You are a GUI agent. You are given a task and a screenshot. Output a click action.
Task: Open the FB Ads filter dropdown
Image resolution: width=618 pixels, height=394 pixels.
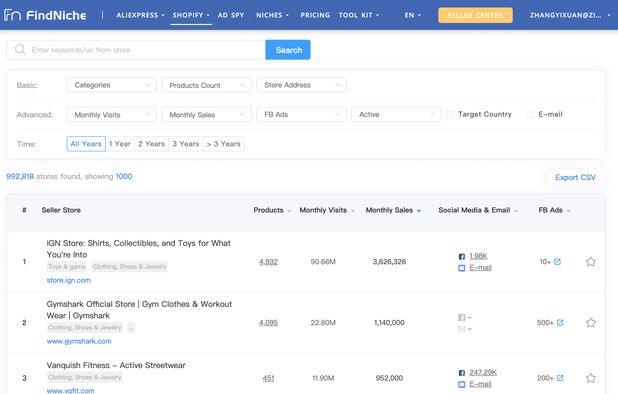point(301,115)
